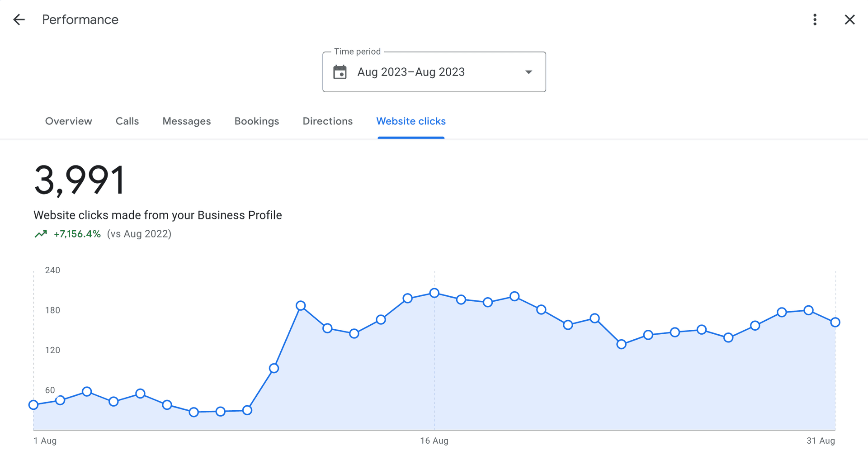This screenshot has width=868, height=465.
Task: Switch to the Overview tab
Action: pyautogui.click(x=68, y=121)
